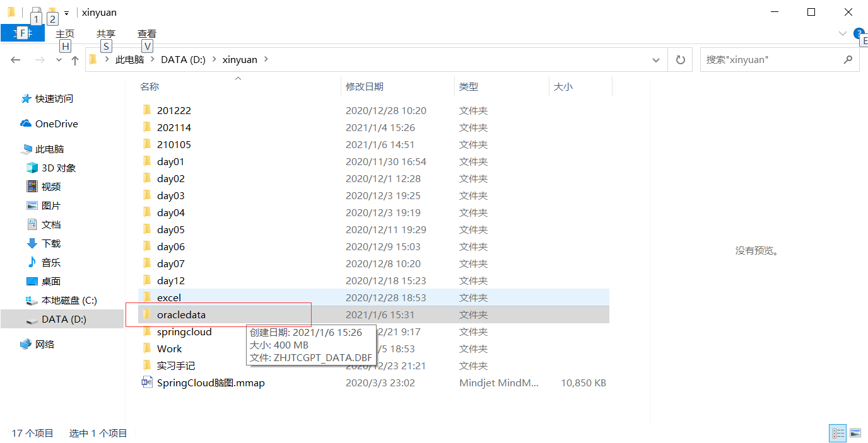Open recent locations dropdown arrow
Image resolution: width=868 pixels, height=443 pixels.
pyautogui.click(x=59, y=60)
